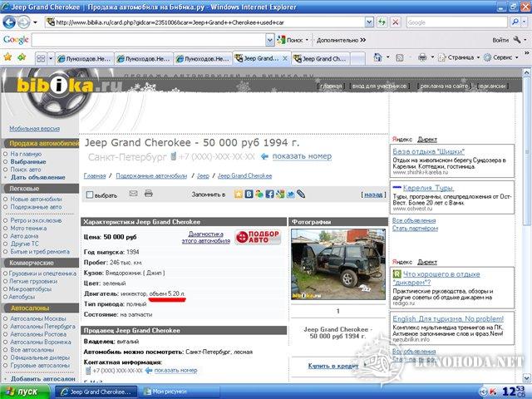The width and height of the screenshot is (532, 399).
Task: Click Купить в кредит link
Action: click(333, 366)
